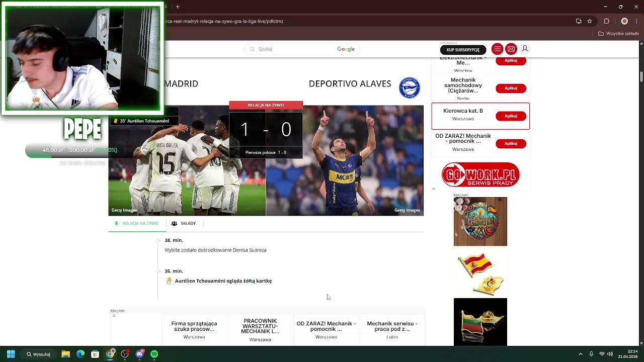This screenshot has height=362, width=644.
Task: Open Microsoft Store from taskbar
Action: click(95, 354)
